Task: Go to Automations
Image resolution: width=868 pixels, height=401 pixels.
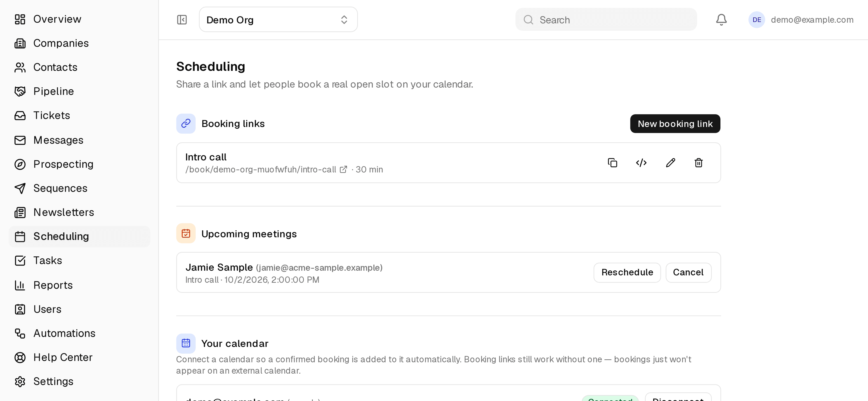Action: (80, 333)
